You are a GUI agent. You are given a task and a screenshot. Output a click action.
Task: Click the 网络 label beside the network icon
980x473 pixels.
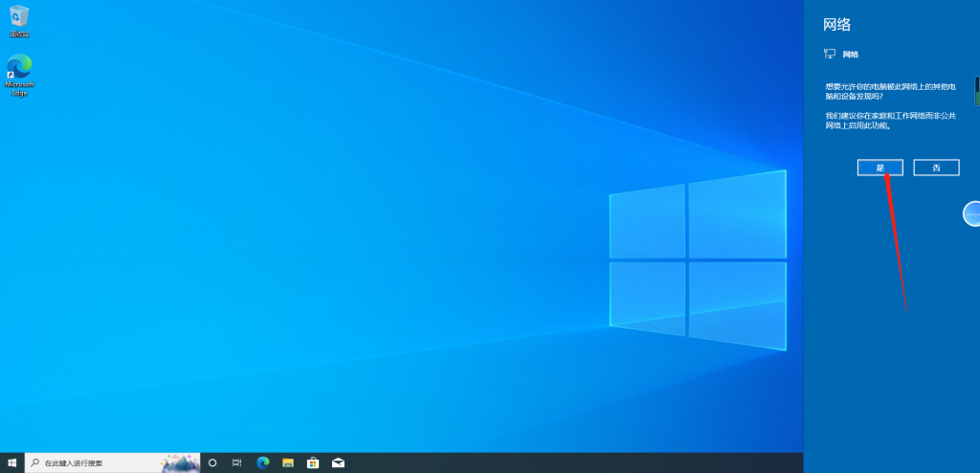851,55
